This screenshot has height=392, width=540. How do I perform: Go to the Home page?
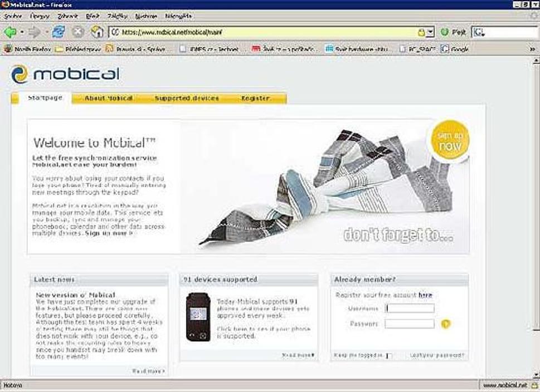[97, 32]
